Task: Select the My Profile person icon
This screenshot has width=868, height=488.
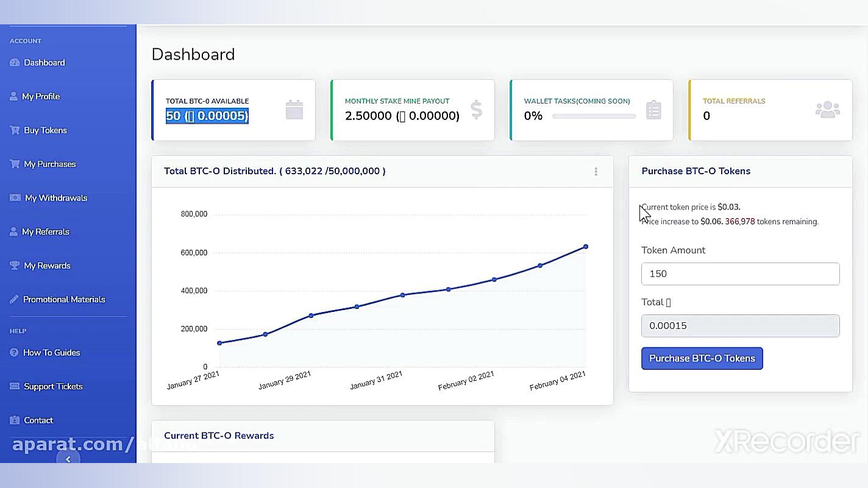Action: click(13, 96)
